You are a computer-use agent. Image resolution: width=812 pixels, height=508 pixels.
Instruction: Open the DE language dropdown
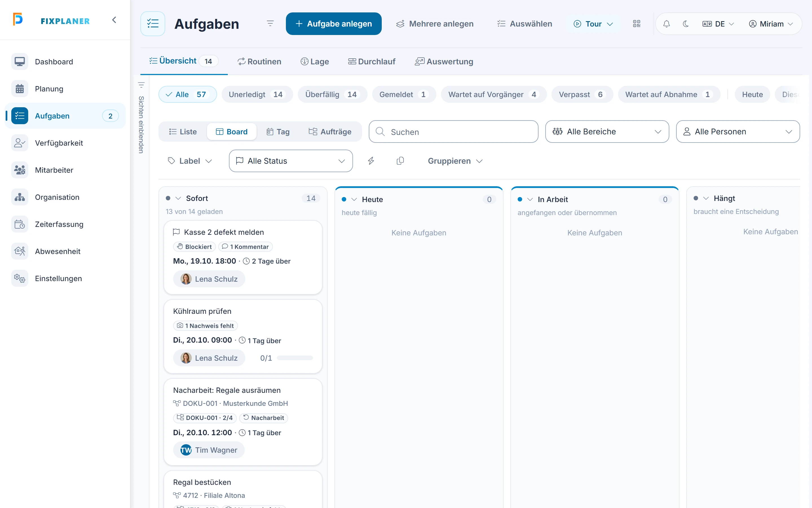point(718,24)
